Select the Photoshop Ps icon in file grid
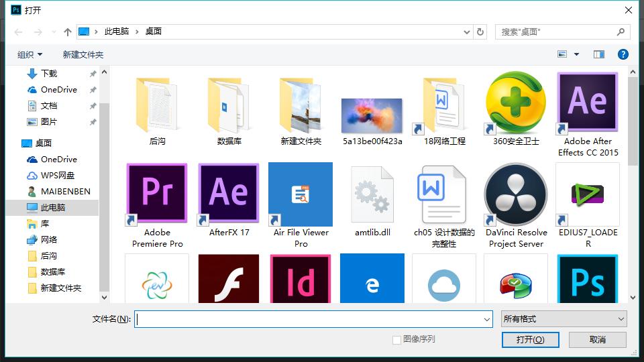Image resolution: width=644 pixels, height=362 pixels. [x=588, y=279]
